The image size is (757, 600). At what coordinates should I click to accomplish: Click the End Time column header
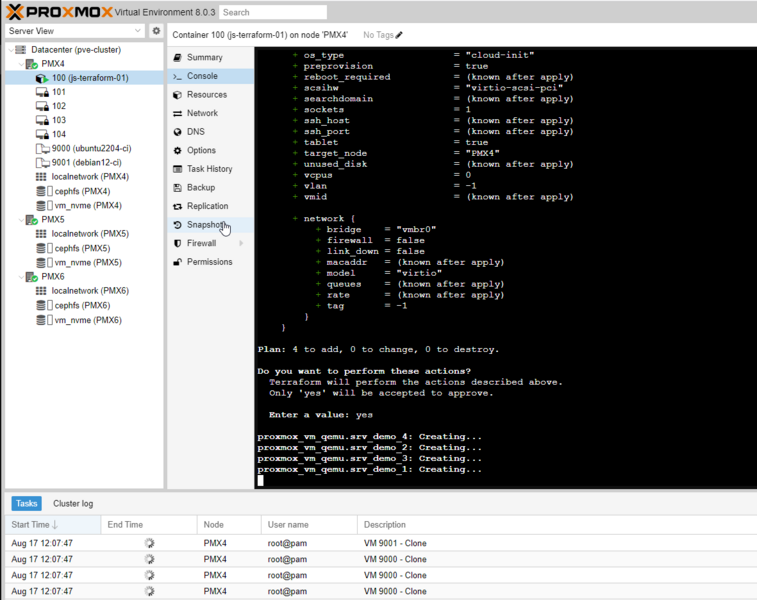pos(149,525)
